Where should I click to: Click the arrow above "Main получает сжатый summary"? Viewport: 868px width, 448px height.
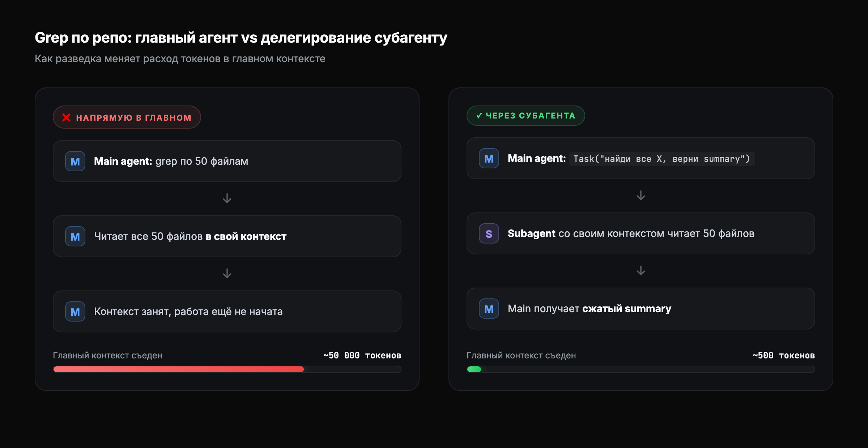pyautogui.click(x=641, y=270)
